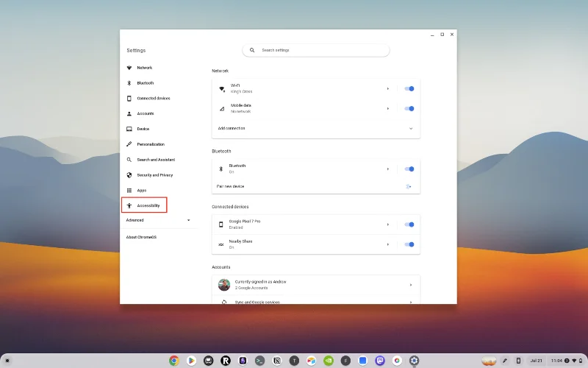Disable the Google Pixel 7 Pro toggle

click(409, 224)
